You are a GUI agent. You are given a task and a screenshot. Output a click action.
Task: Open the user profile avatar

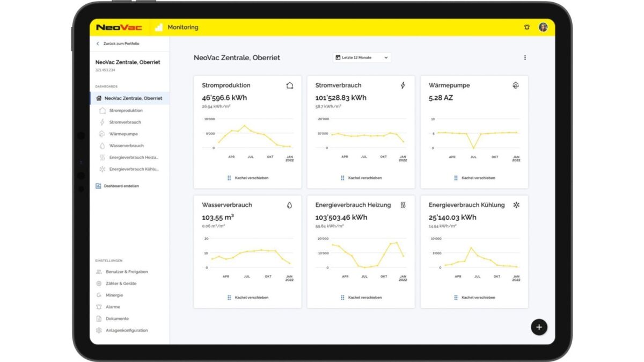pyautogui.click(x=543, y=27)
